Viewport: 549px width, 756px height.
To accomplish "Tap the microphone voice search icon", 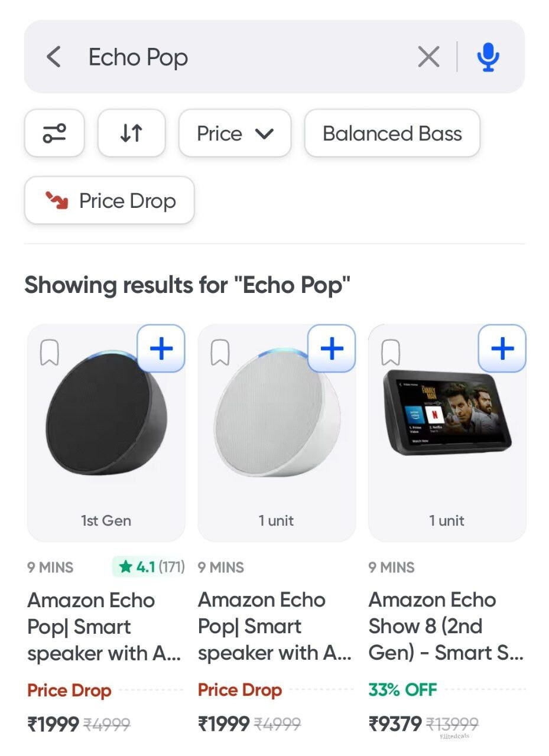I will [488, 57].
